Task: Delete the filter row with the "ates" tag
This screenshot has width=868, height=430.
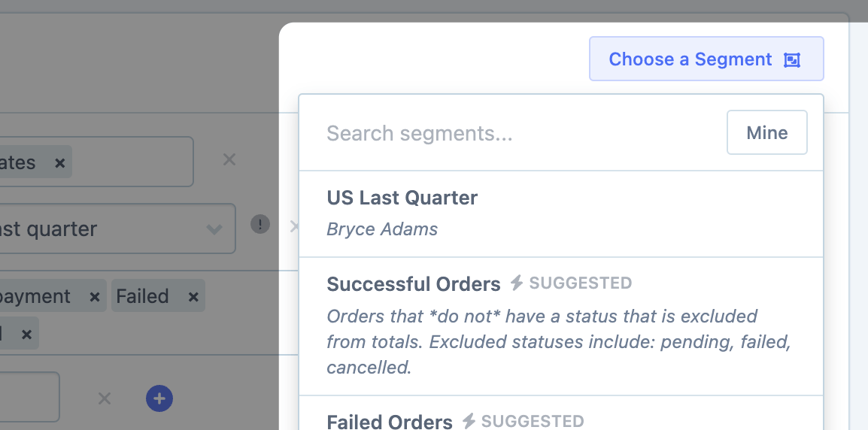Action: 229,159
